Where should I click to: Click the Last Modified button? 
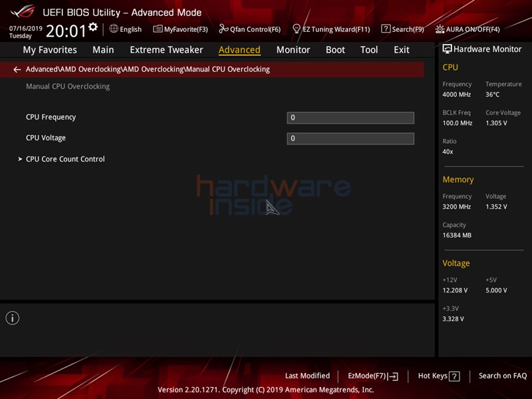click(307, 376)
